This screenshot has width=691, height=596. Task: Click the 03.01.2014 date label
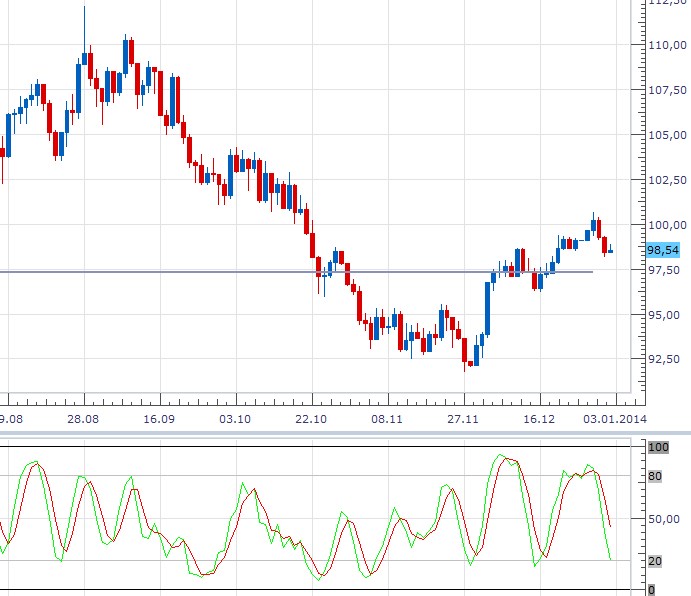tap(614, 420)
